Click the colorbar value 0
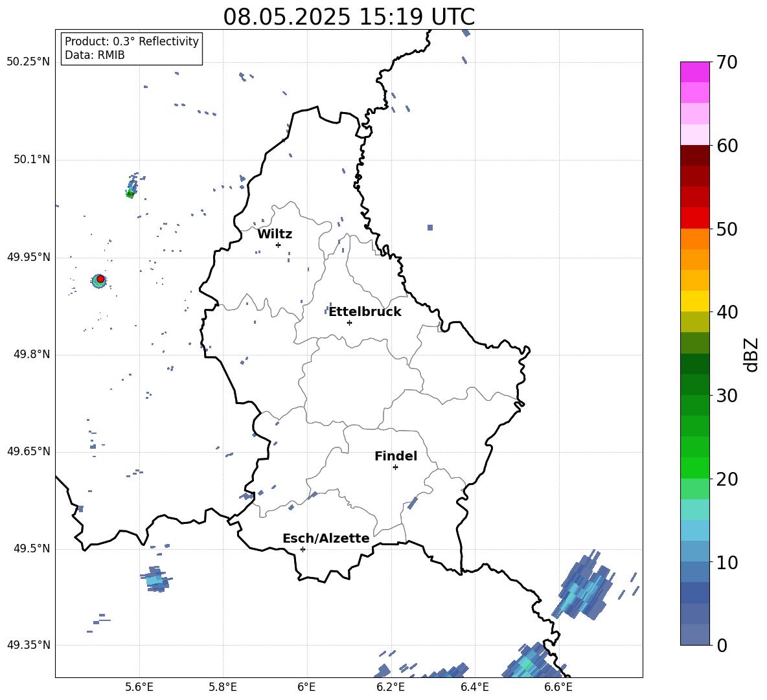Screen dimensions: 767x700 (x=722, y=646)
